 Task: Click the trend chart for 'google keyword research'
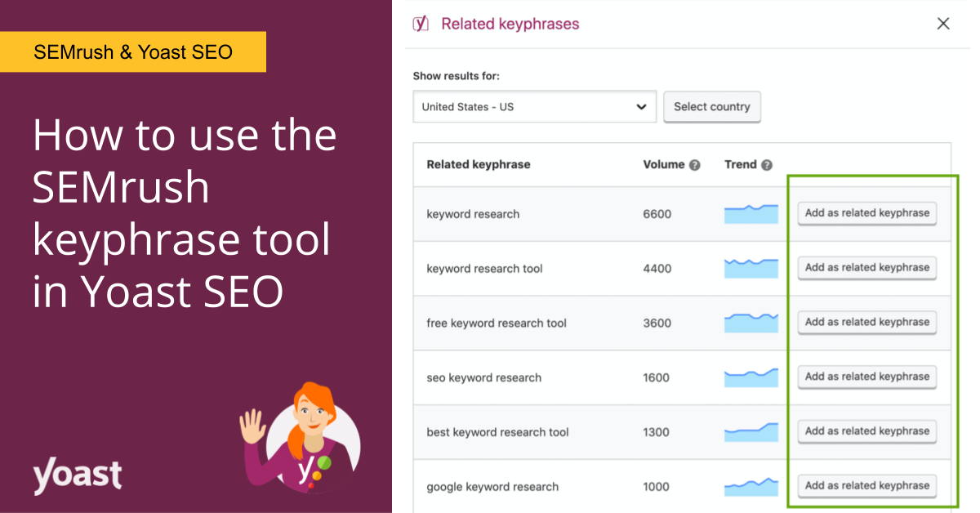751,486
